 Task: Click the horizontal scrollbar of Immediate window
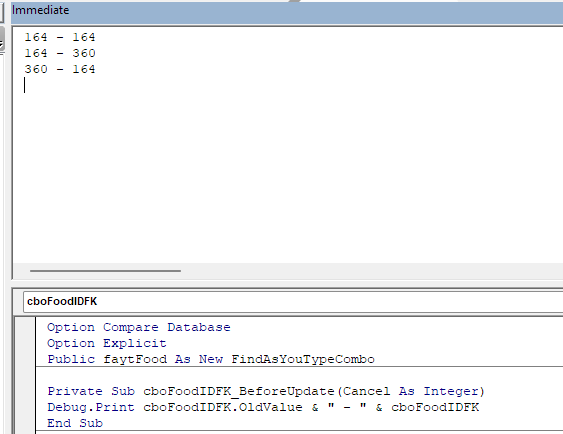[105, 271]
